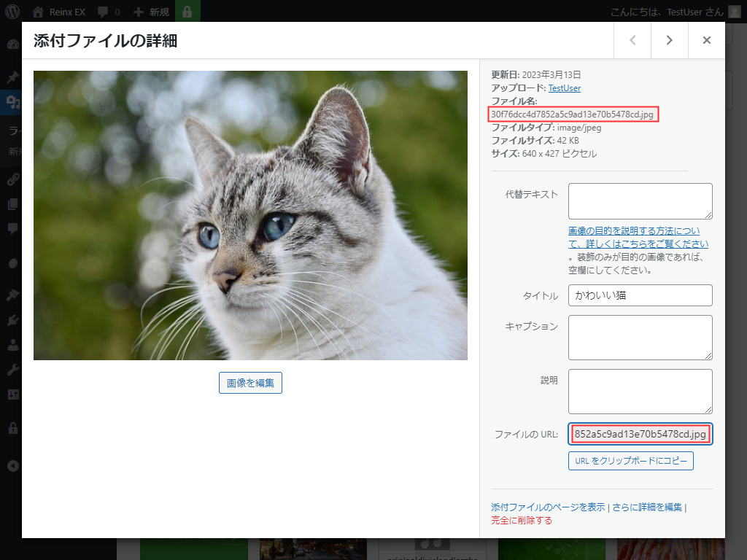This screenshot has width=747, height=560.
Task: Go to next attachment with right chevron
Action: point(670,41)
